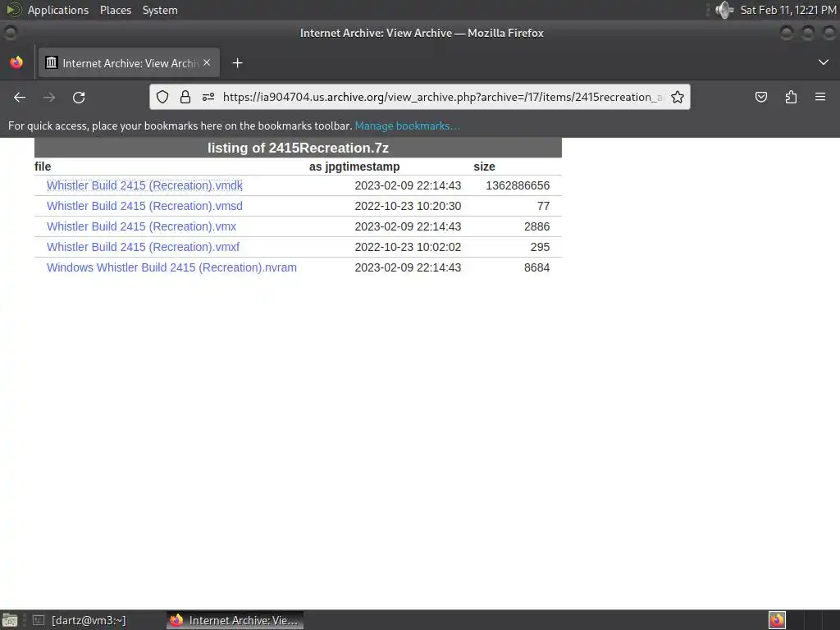Open Windows Whistler Build 2415 (Recreation).nvram link
Viewport: 840px width, 630px height.
171,267
